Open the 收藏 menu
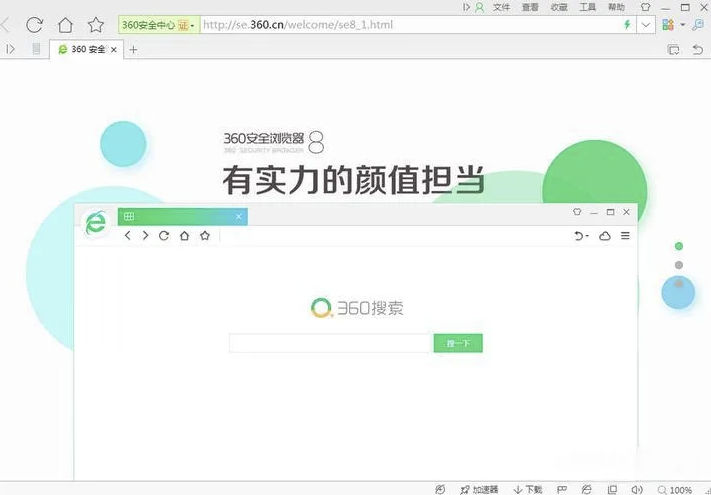Image resolution: width=711 pixels, height=495 pixels. click(x=559, y=7)
